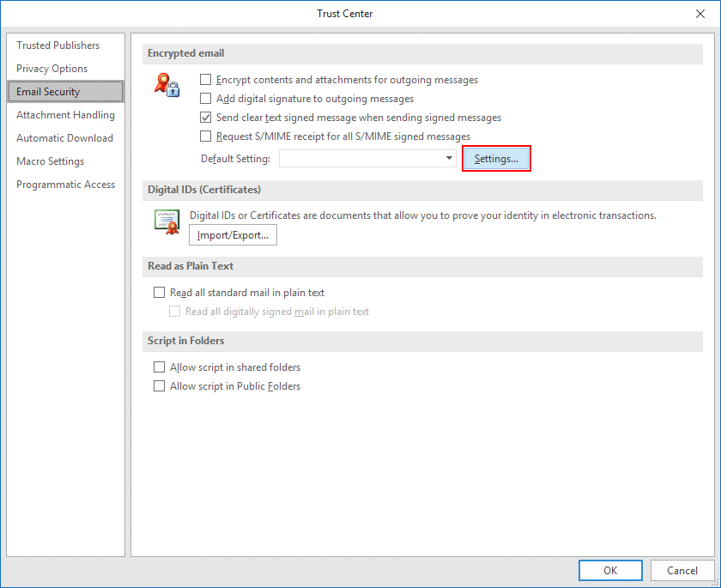
Task: Click the Digital ID certificate icon
Action: point(166,221)
